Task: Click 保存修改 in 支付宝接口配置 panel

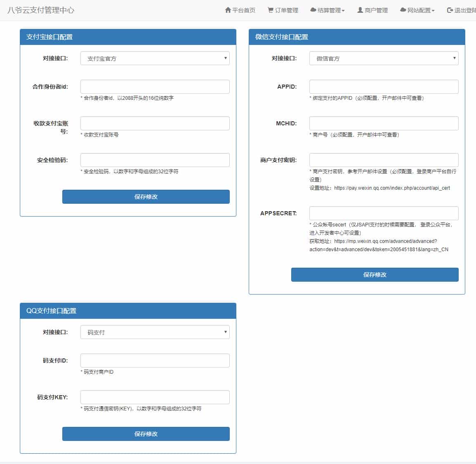Action: (146, 197)
